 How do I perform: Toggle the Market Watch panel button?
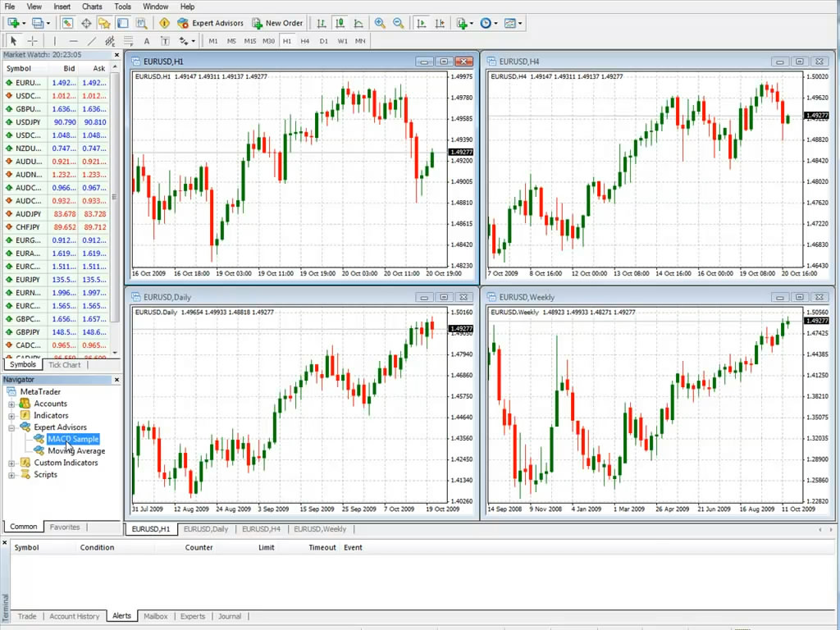point(67,23)
